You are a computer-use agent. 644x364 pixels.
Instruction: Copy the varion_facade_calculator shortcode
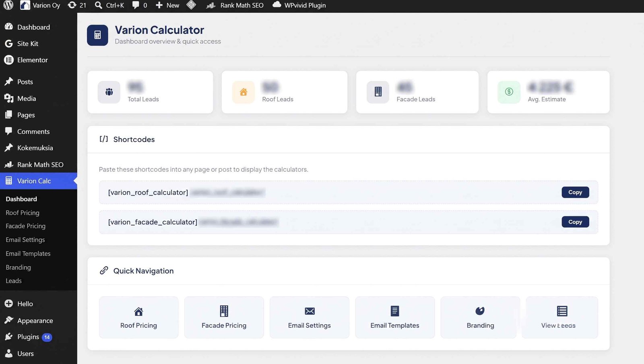coord(575,222)
